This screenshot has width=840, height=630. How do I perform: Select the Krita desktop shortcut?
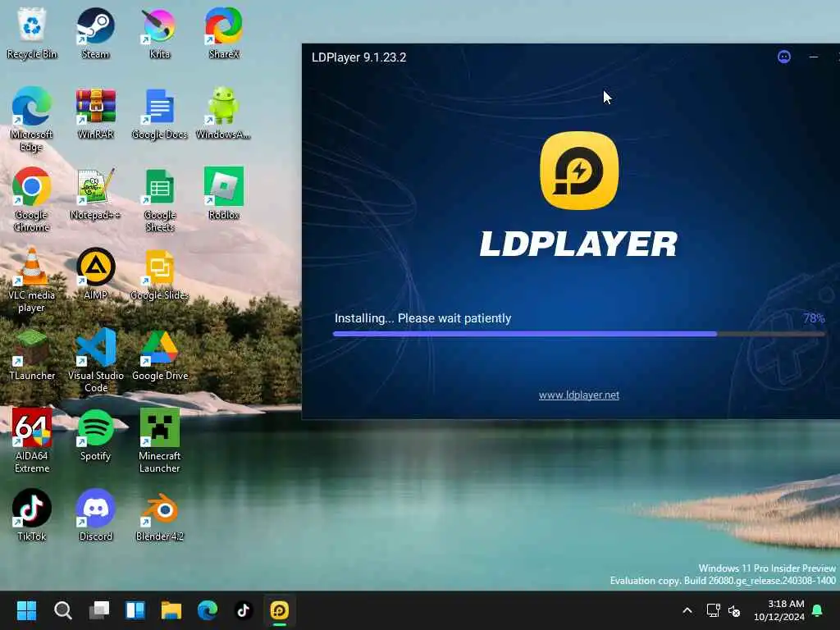coord(159,33)
